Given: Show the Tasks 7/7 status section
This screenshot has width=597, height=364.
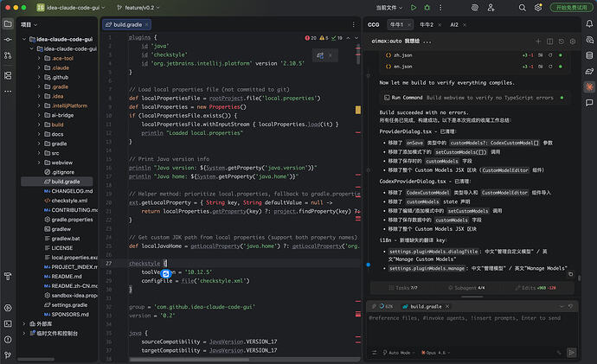Looking at the screenshot, I should tap(403, 288).
